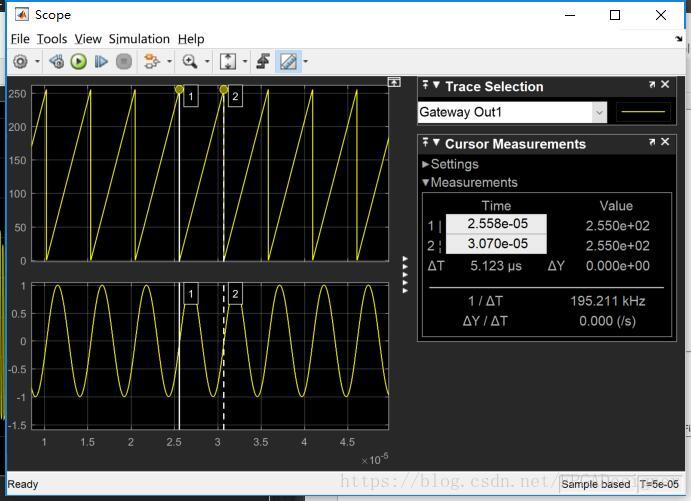
Task: Click the ΔT 5.123 µs value
Action: pos(496,266)
